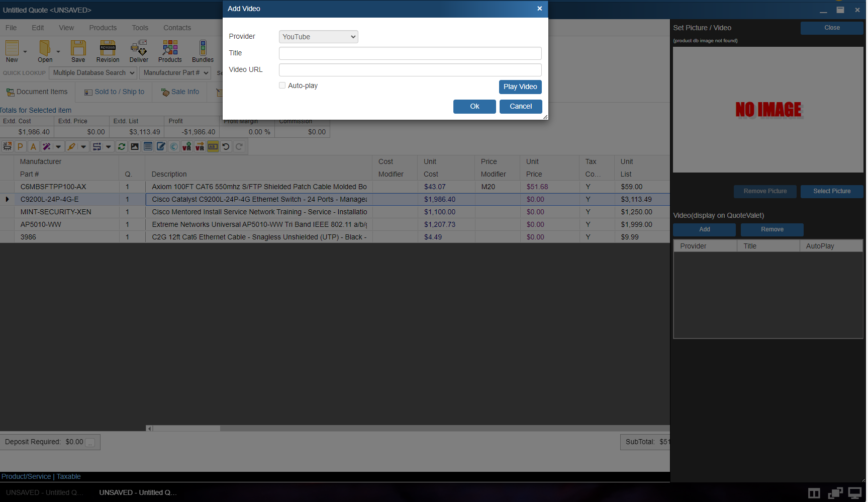Click the undo arrow icon
Viewport: 868px width, 502px height.
226,146
